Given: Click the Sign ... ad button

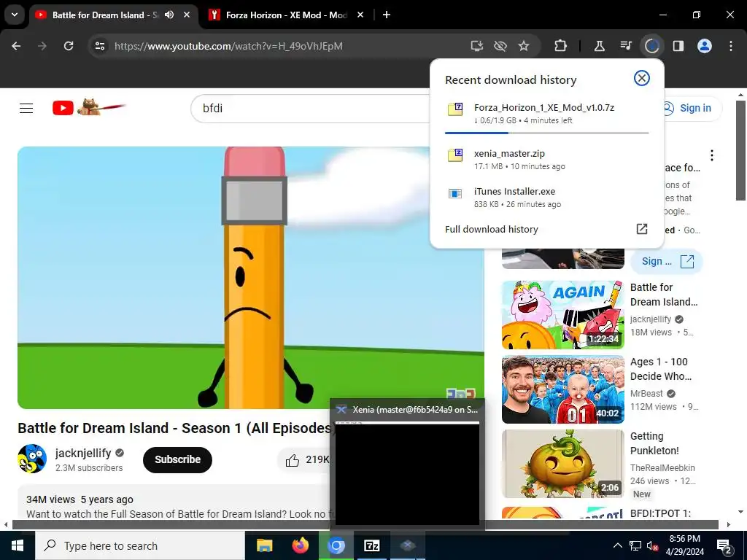Looking at the screenshot, I should coord(667,262).
